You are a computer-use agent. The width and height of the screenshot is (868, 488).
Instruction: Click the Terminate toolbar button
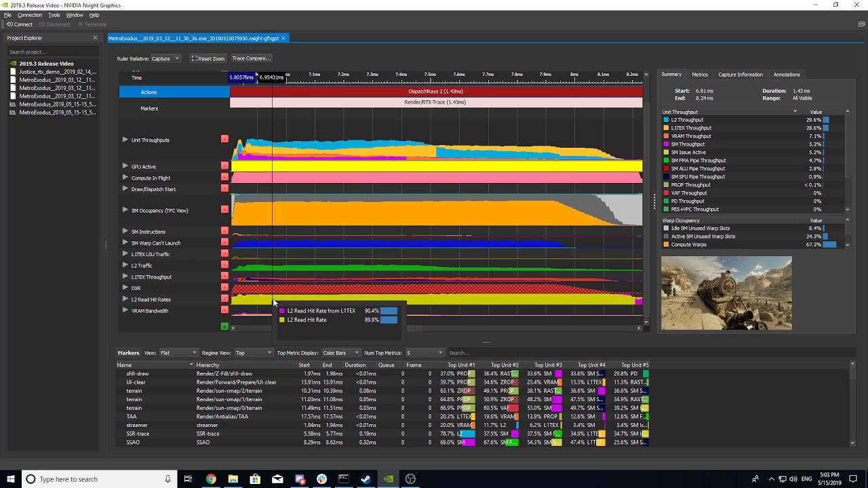[92, 24]
